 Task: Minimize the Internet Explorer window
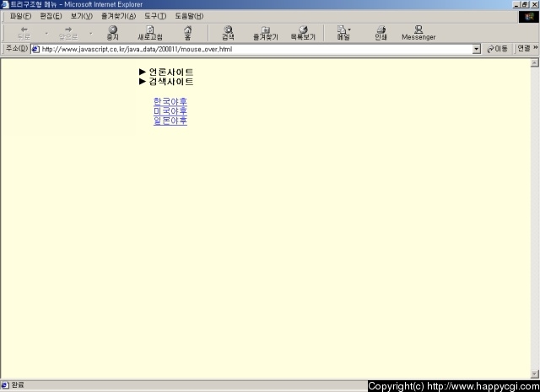[x=516, y=4]
